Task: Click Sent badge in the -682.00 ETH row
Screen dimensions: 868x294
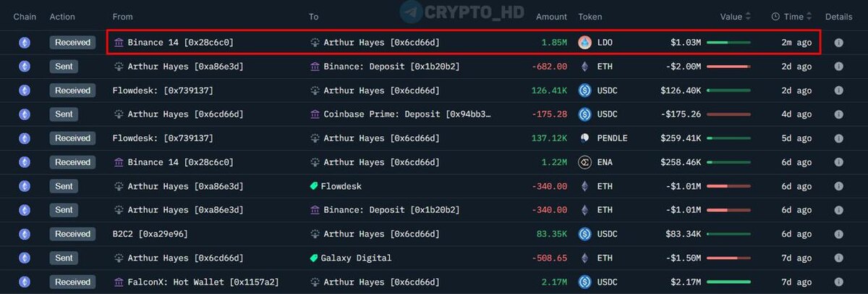Action: [x=64, y=67]
